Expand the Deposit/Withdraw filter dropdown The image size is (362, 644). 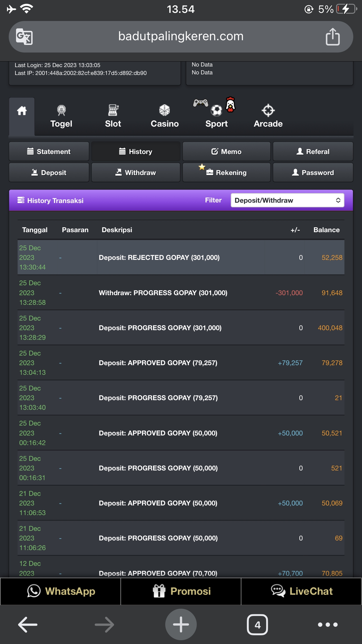click(x=287, y=200)
